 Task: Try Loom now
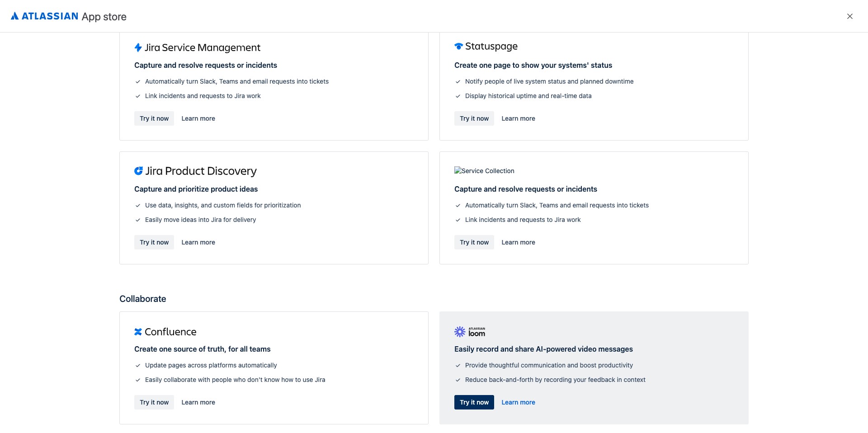click(x=474, y=402)
